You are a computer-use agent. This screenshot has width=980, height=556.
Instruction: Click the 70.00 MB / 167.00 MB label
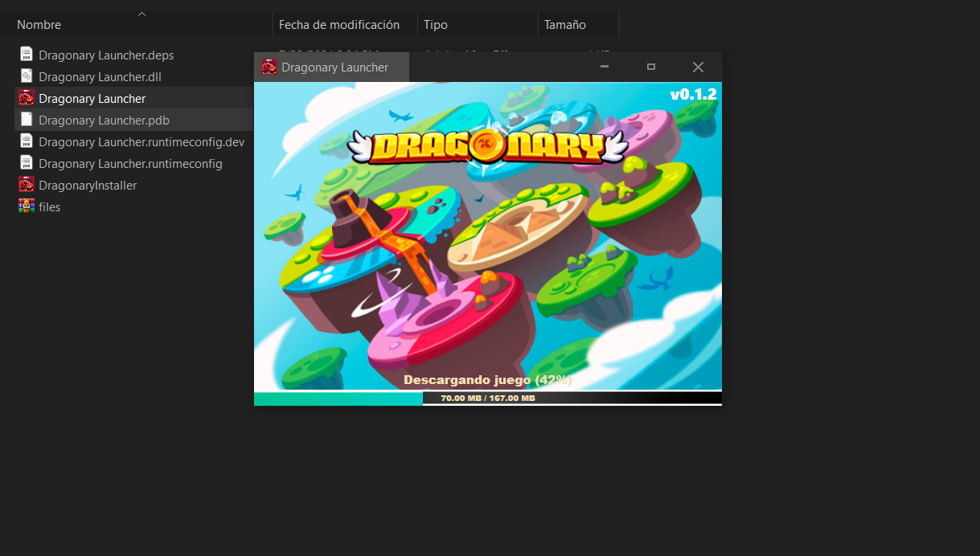pos(488,398)
